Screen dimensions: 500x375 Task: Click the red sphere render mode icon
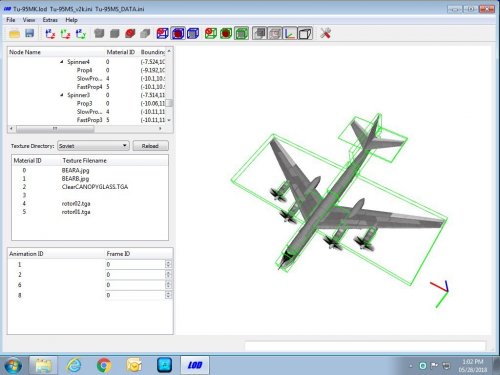pos(130,33)
